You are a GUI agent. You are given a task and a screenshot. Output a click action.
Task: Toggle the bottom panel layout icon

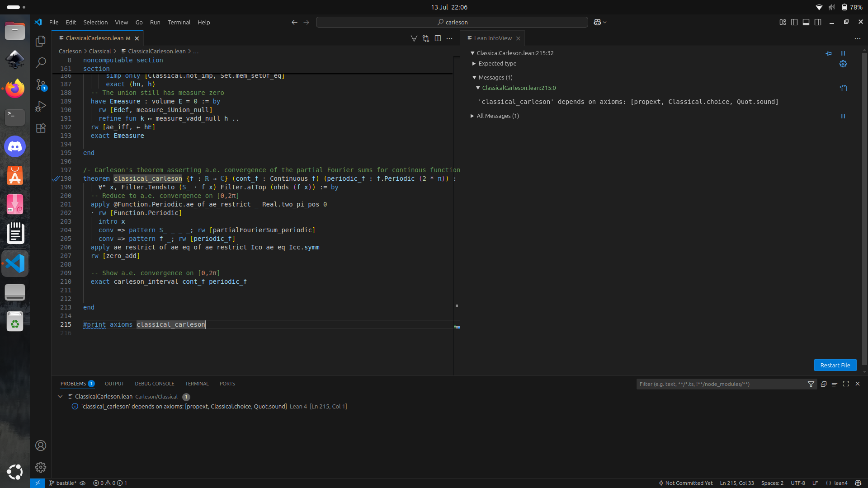806,22
